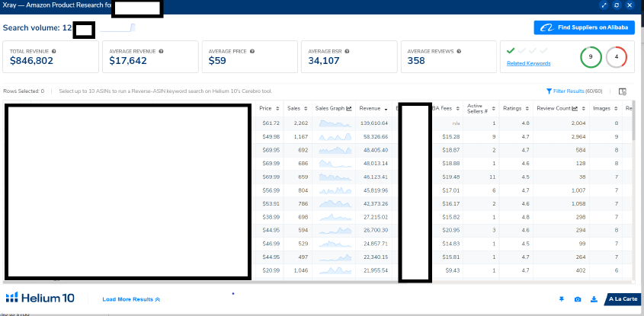Screen dimensions: 644x316
Task: Click Find Suppliers on Alibaba button
Action: (584, 27)
